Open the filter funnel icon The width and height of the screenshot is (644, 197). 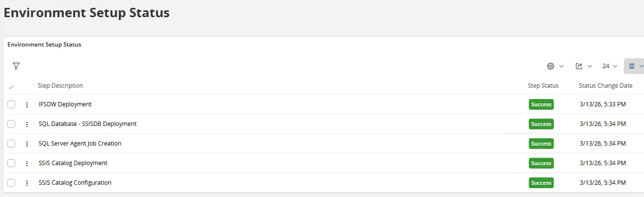[16, 66]
